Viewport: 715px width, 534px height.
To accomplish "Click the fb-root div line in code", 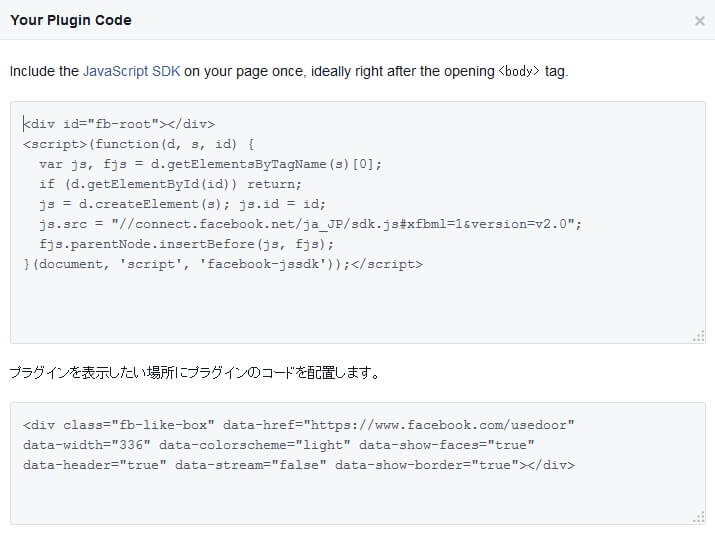I will coord(119,124).
